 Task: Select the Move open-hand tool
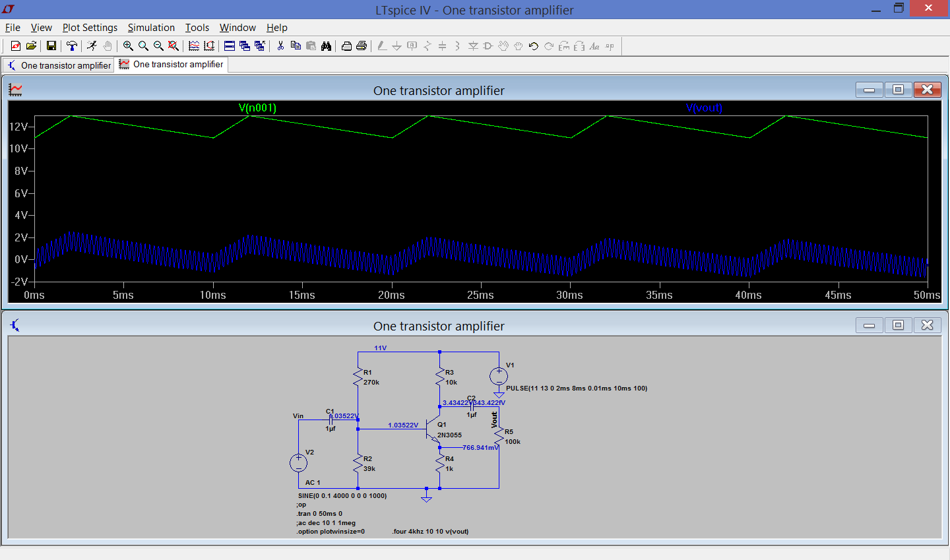click(503, 46)
